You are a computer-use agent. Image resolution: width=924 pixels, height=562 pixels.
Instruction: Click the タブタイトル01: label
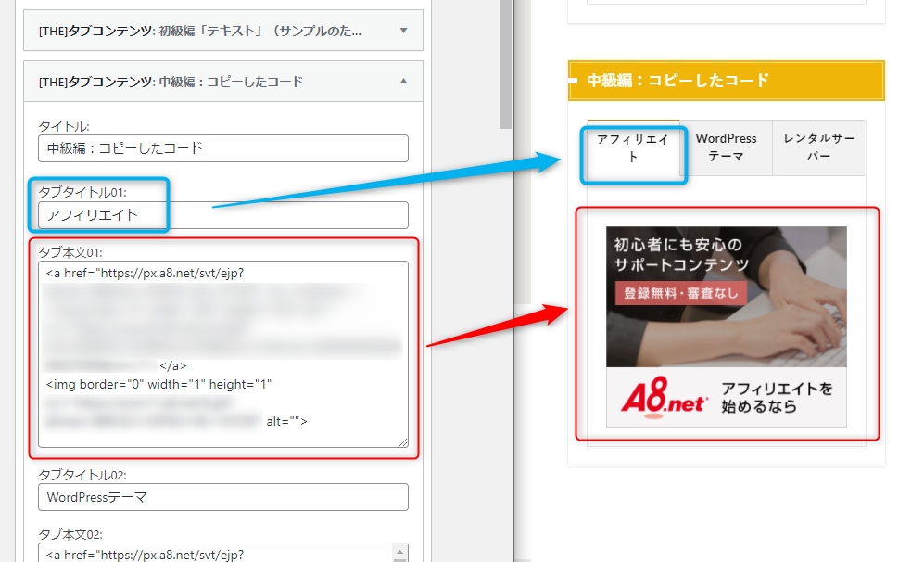pyautogui.click(x=82, y=192)
